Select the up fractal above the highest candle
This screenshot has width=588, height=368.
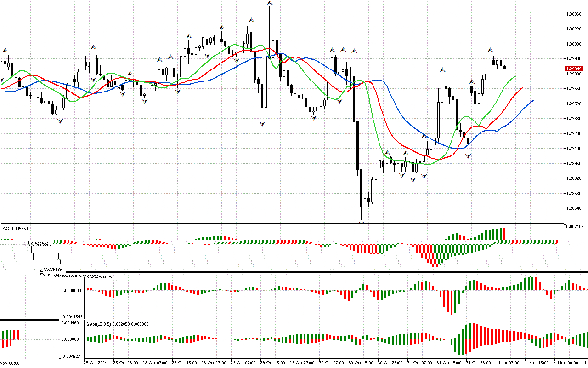point(269,3)
